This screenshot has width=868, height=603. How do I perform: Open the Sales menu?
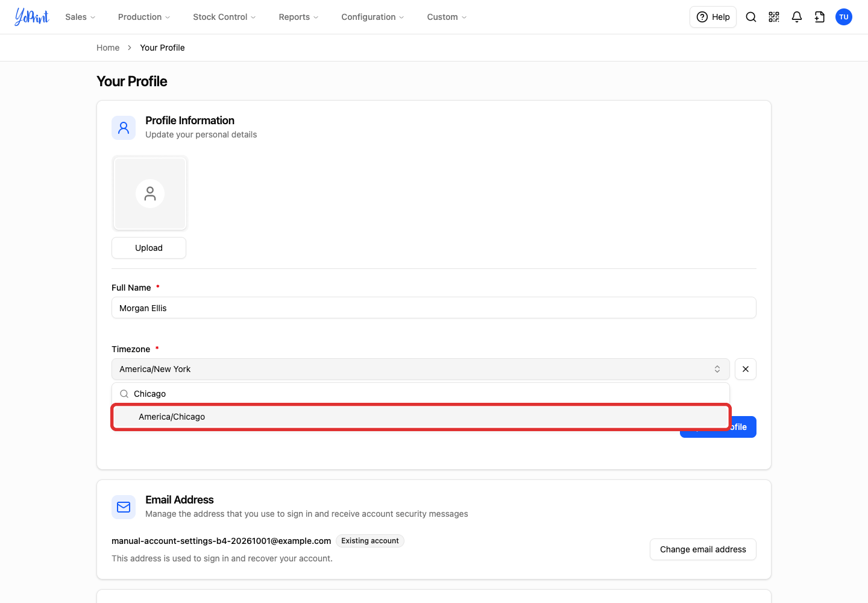pos(80,17)
